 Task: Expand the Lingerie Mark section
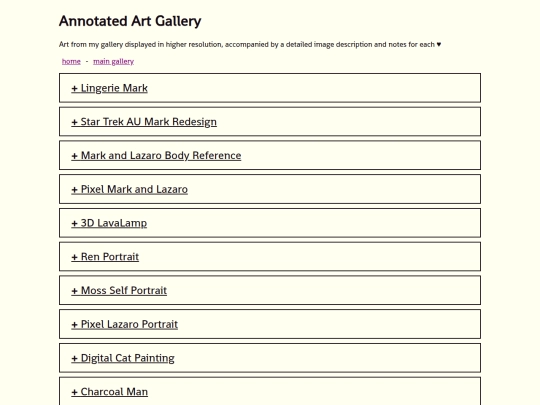tap(110, 88)
